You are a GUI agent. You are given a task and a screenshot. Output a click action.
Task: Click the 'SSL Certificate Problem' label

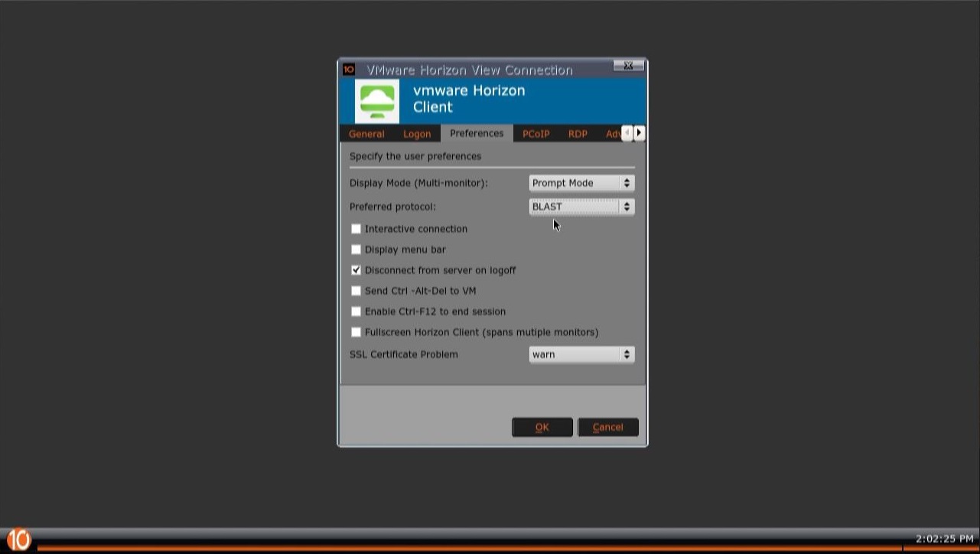[404, 354]
